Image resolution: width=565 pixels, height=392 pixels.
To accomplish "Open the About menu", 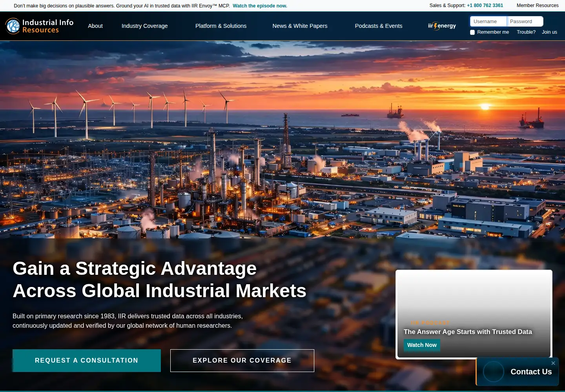I will coord(95,26).
